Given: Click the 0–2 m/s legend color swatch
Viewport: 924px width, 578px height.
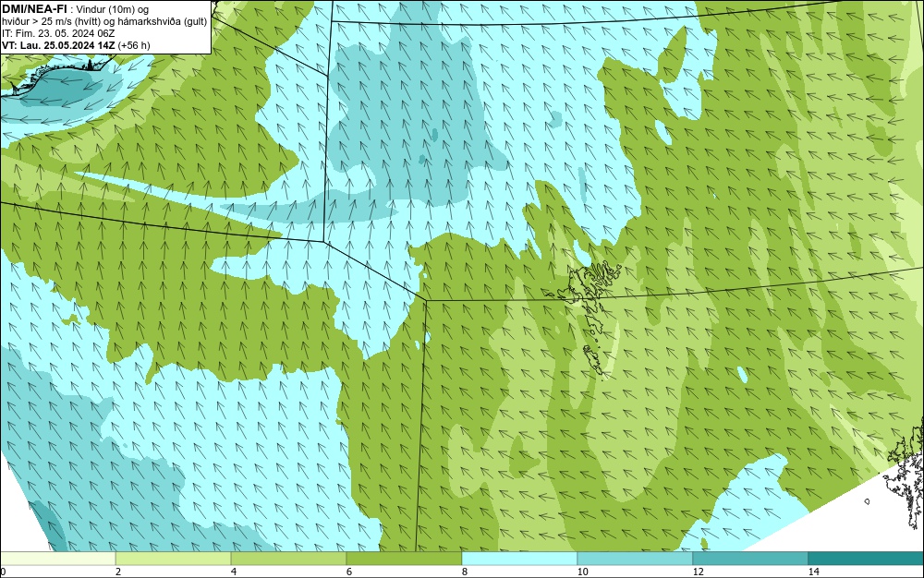Looking at the screenshot, I should (x=57, y=559).
